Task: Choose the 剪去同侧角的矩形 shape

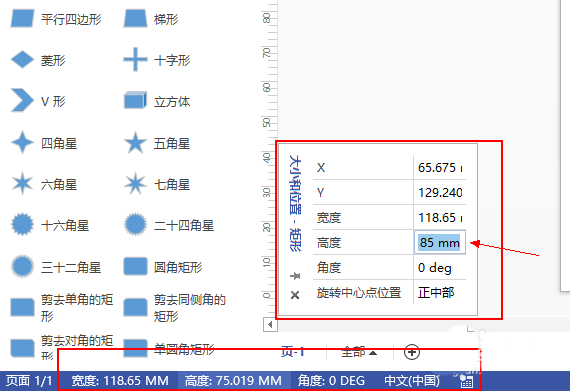Action: point(174,308)
